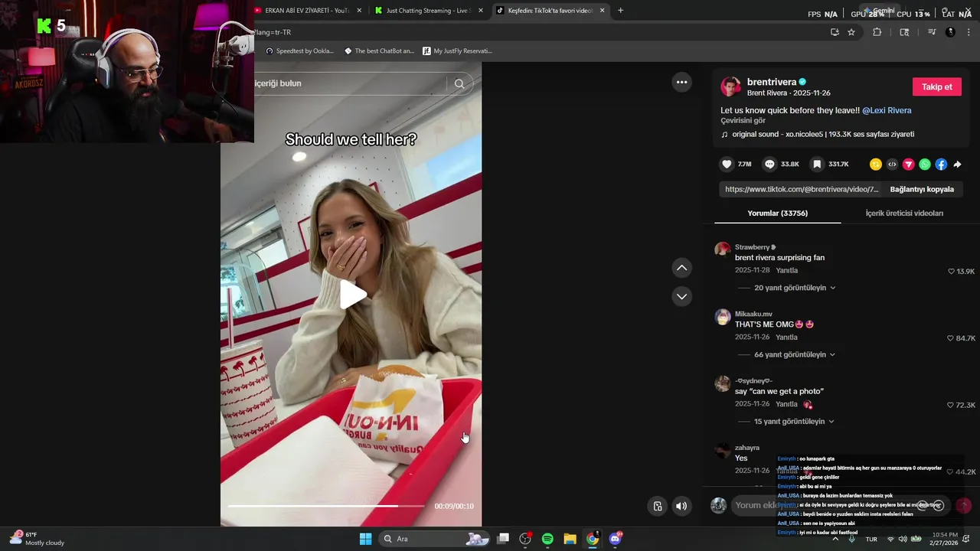Close the Keşfedin TikTok browser tab

tap(602, 11)
